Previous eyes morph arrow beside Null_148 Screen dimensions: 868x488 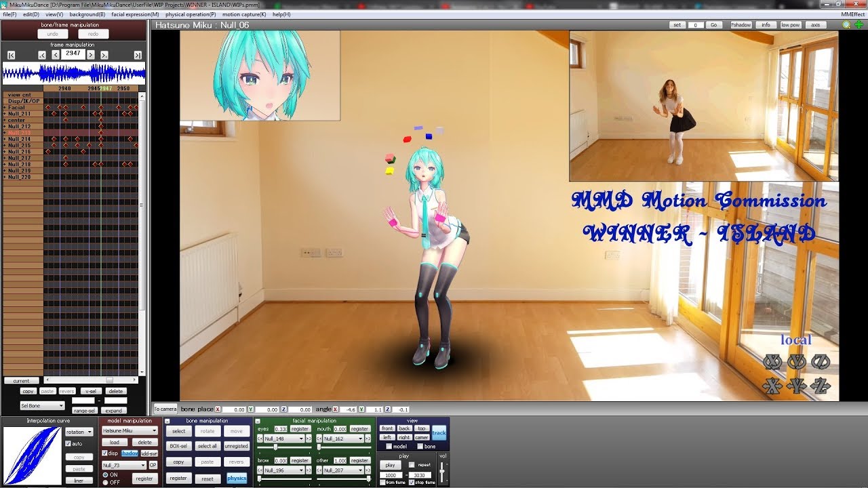point(260,439)
